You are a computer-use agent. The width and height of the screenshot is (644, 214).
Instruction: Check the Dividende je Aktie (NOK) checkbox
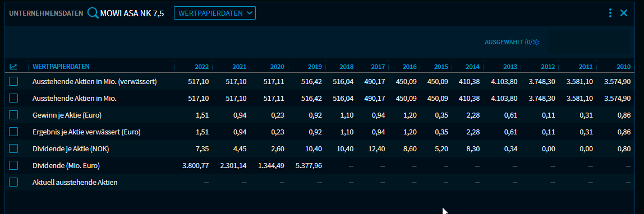(13, 149)
